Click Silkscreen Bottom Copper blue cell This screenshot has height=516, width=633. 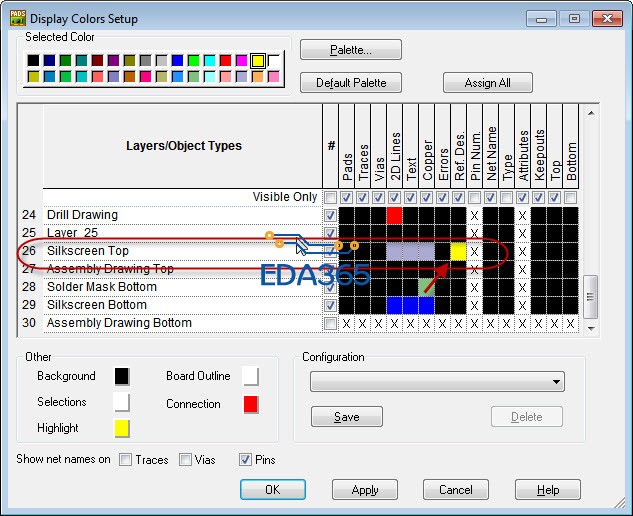click(x=426, y=305)
